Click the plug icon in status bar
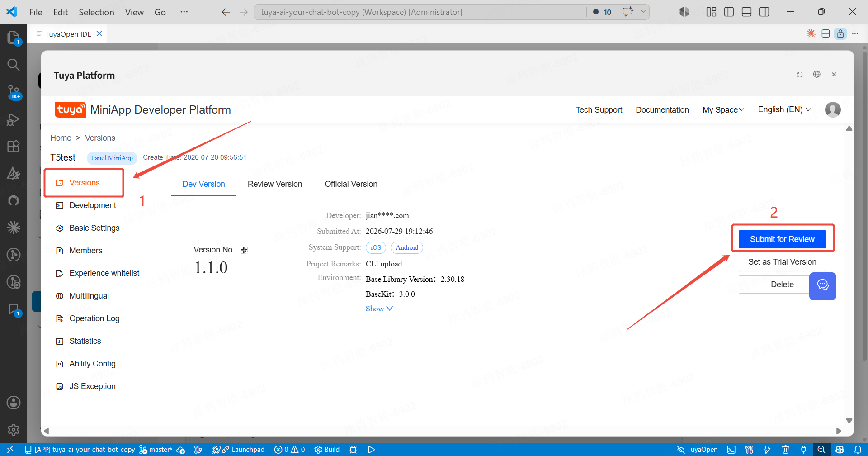The image size is (868, 456). pos(804,449)
